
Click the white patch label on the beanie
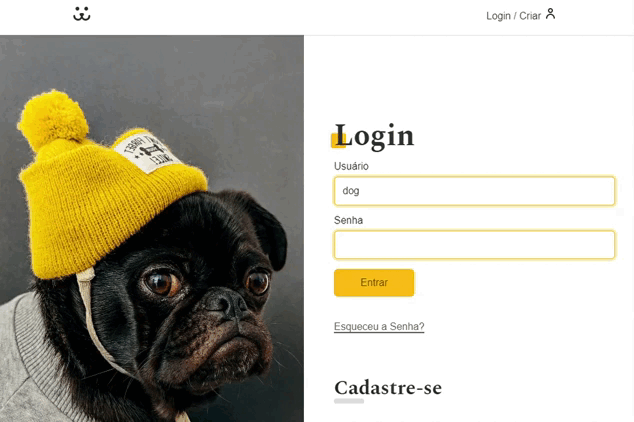146,152
